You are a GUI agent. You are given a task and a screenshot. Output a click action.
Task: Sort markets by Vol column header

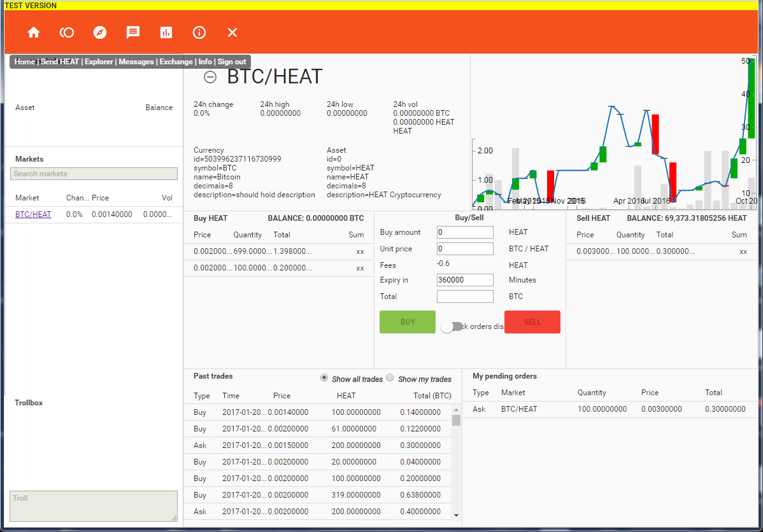point(167,198)
